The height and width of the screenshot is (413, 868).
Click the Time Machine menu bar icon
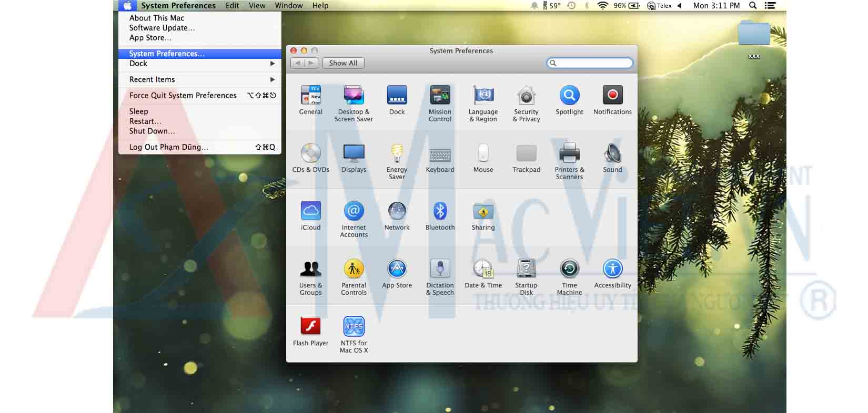[571, 6]
